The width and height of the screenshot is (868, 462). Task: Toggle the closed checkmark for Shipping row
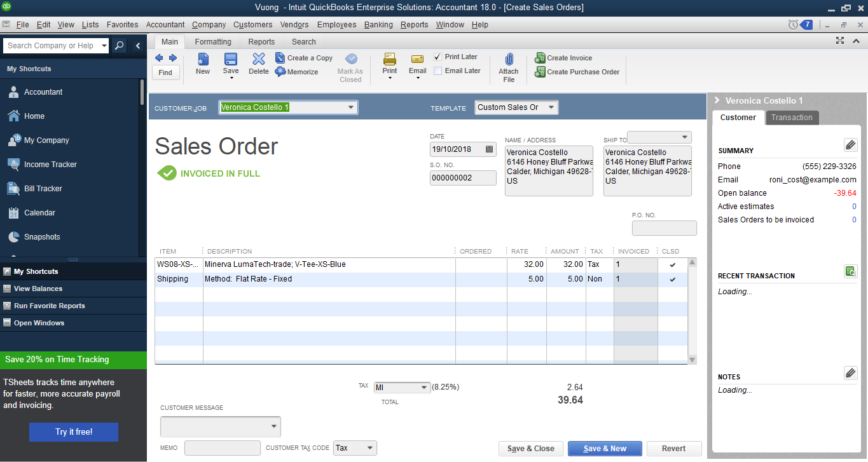(673, 279)
